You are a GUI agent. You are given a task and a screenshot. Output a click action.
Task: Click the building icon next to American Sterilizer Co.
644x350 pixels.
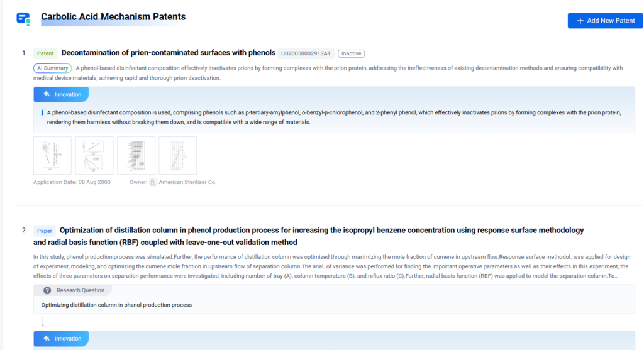click(153, 182)
